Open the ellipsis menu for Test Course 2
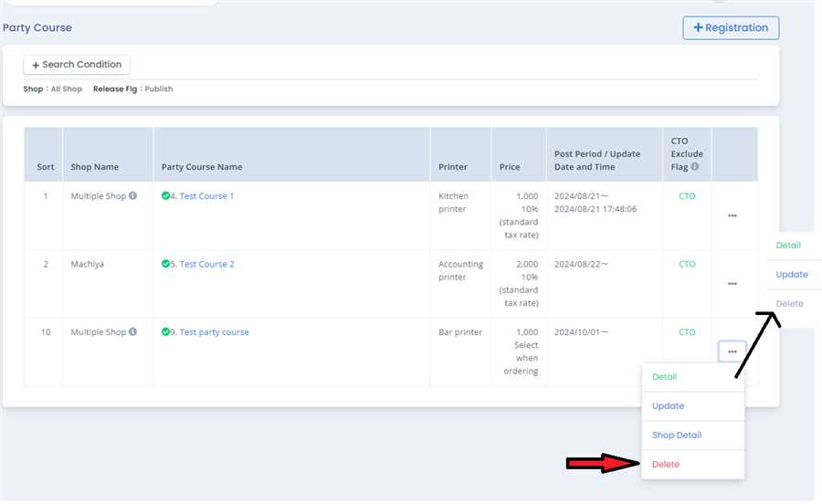The height and width of the screenshot is (504, 822). pyautogui.click(x=732, y=284)
